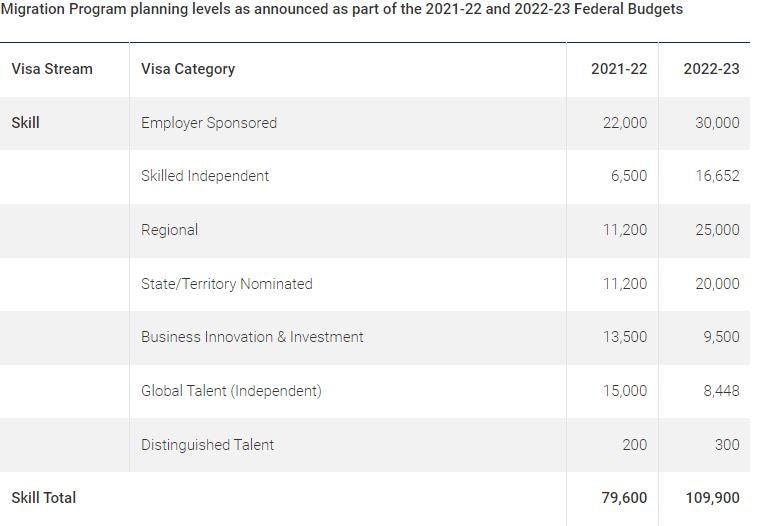759x526 pixels.
Task: Select Employer Sponsored 2022-23 value 30,000
Action: [x=717, y=123]
